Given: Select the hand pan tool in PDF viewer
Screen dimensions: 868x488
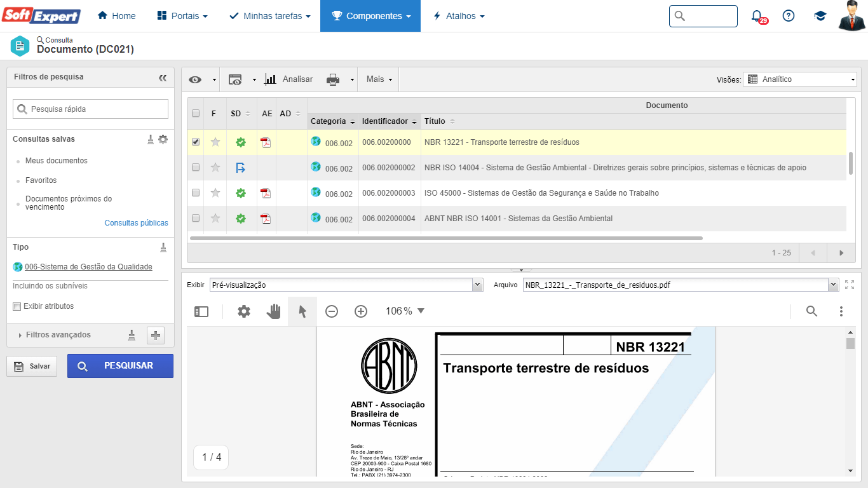Looking at the screenshot, I should pos(273,311).
